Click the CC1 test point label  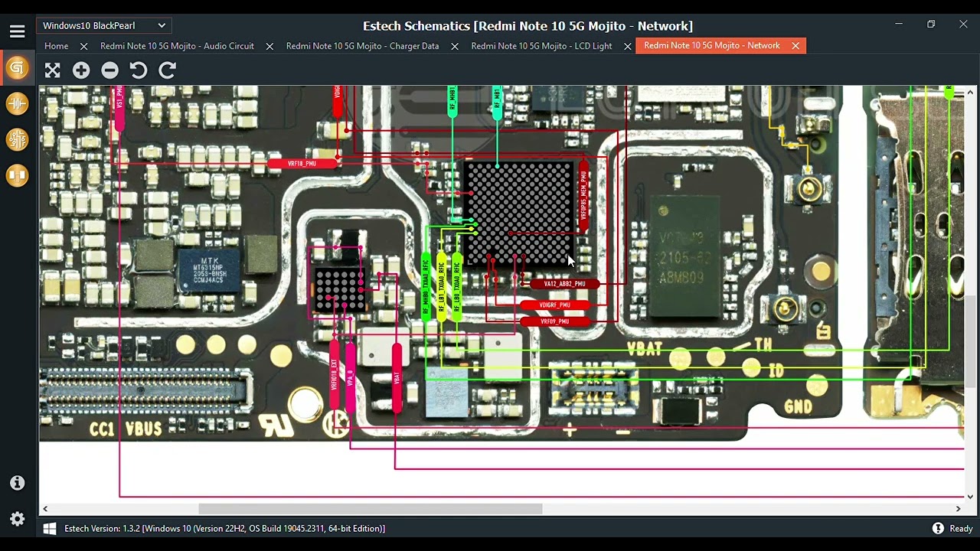pos(102,429)
